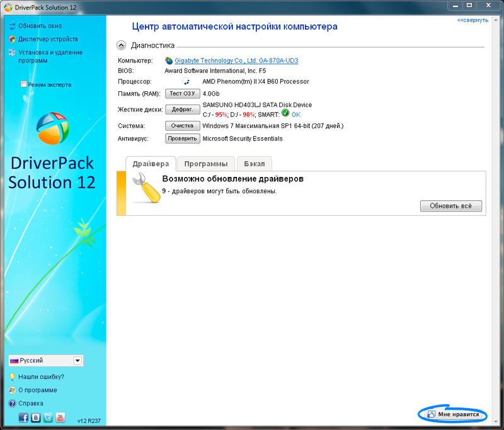Switch to the Программы tab

(x=206, y=164)
